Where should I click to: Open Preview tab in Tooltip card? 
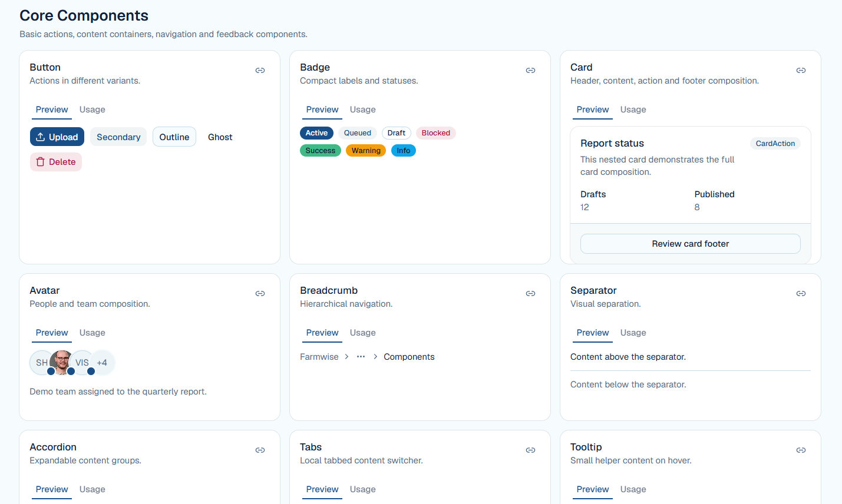pos(593,489)
